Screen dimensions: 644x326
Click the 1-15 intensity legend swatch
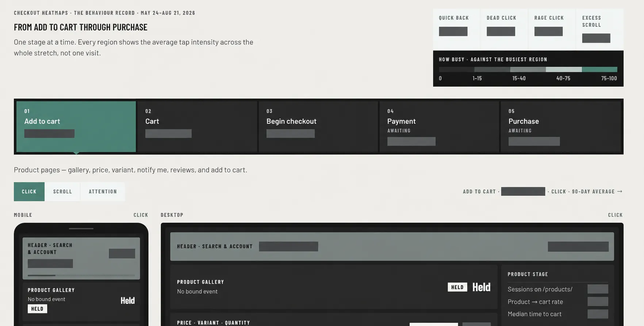click(x=492, y=69)
